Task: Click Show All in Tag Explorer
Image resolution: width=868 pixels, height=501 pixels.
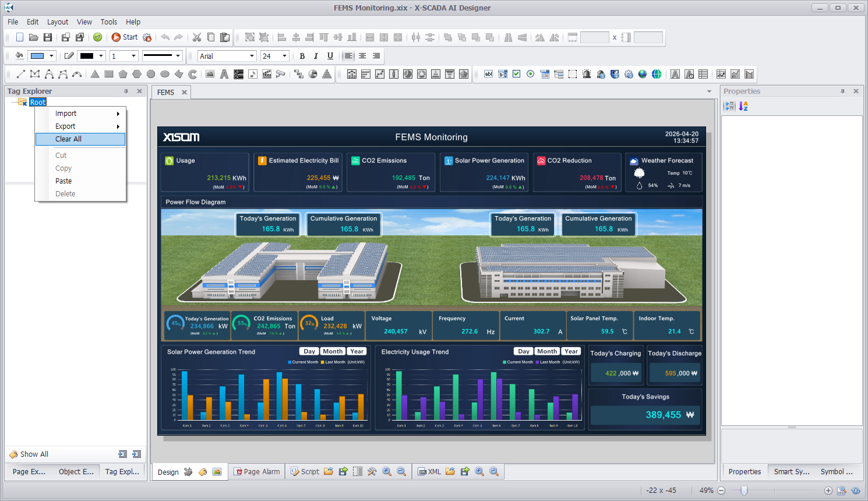Action: [x=34, y=454]
